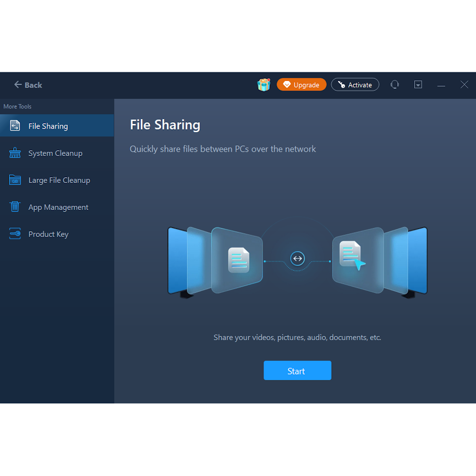Click the right document icon with cursor
This screenshot has width=476, height=476.
pos(351,256)
